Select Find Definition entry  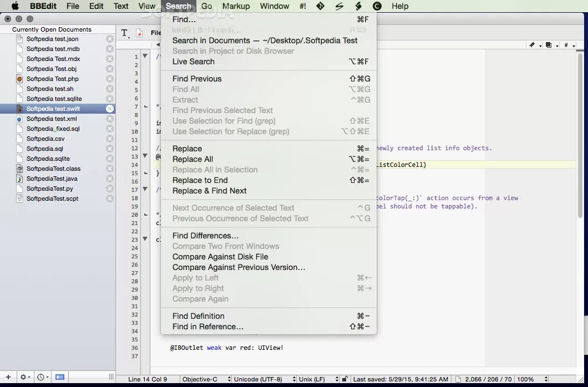268,316
